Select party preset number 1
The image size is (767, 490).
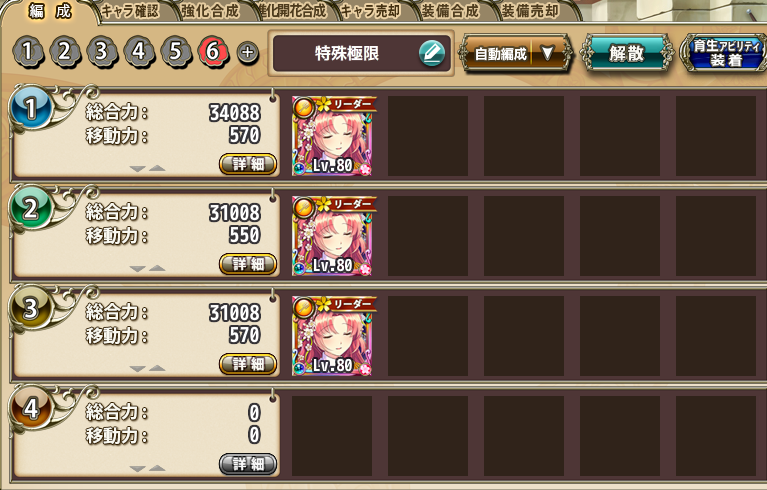point(27,51)
